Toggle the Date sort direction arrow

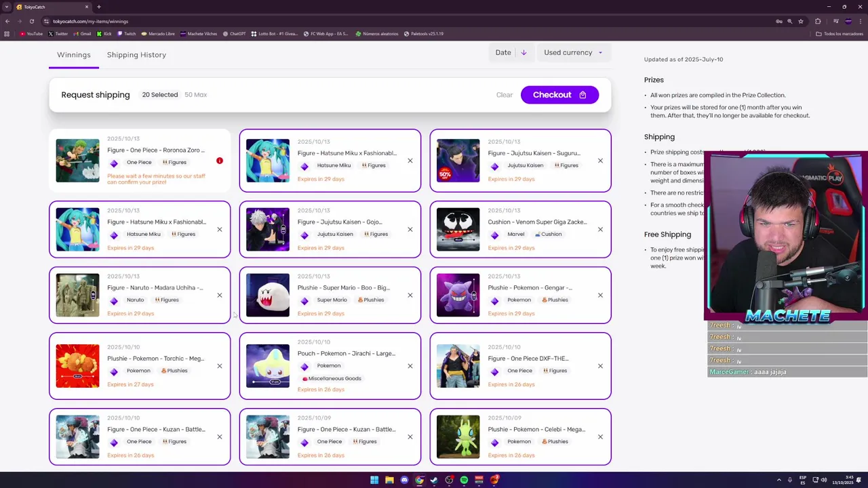[524, 53]
